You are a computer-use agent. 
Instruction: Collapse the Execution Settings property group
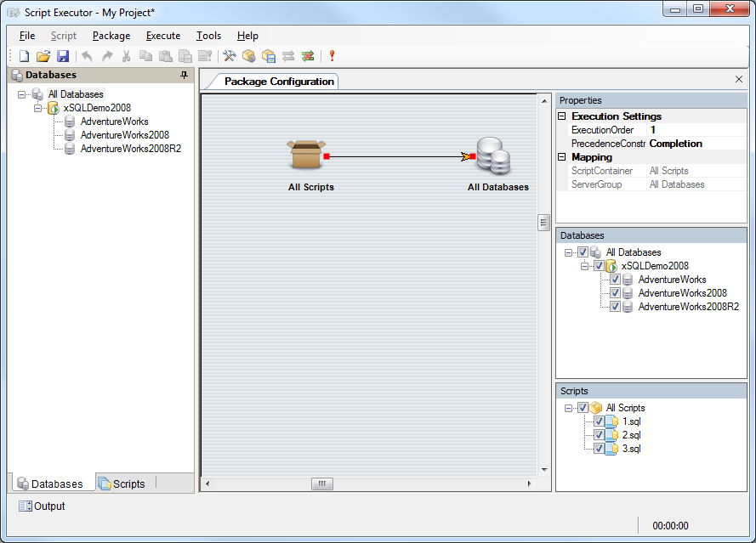561,116
